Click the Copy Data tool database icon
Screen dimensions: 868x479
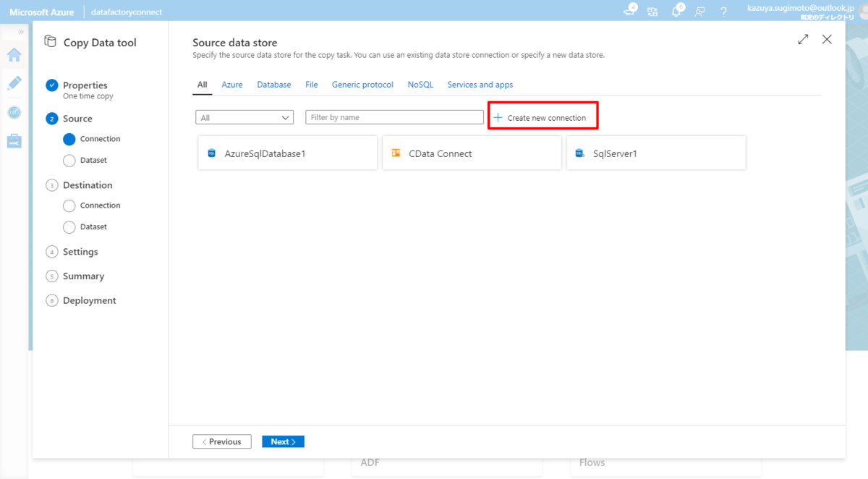pos(50,42)
